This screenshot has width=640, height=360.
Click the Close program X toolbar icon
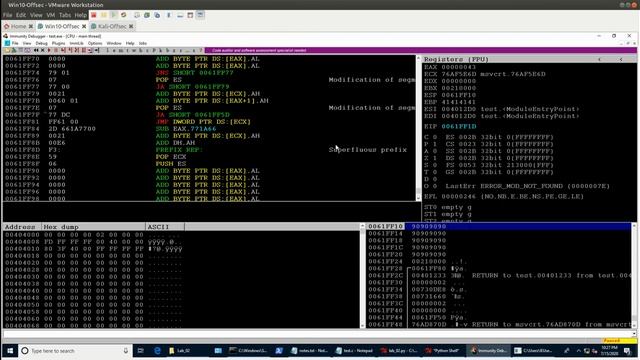(x=42, y=50)
